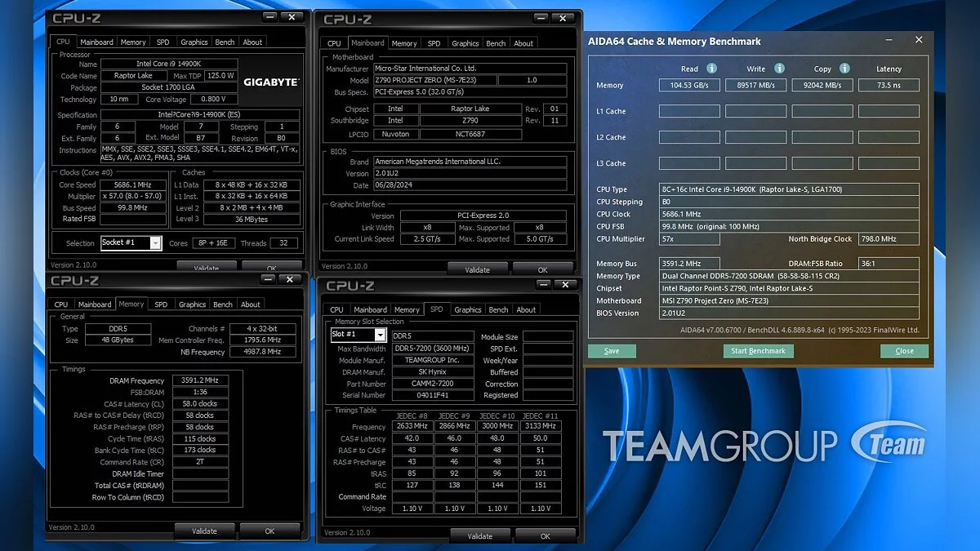
Task: Click the CAS# Latency value 58.0 clocks
Action: 200,404
